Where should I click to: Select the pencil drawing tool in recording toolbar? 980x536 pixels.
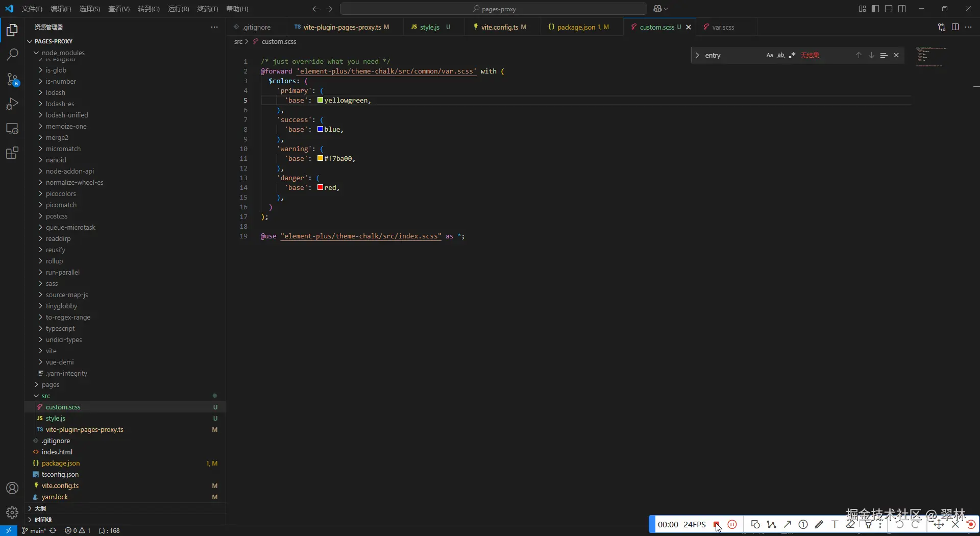pyautogui.click(x=819, y=525)
